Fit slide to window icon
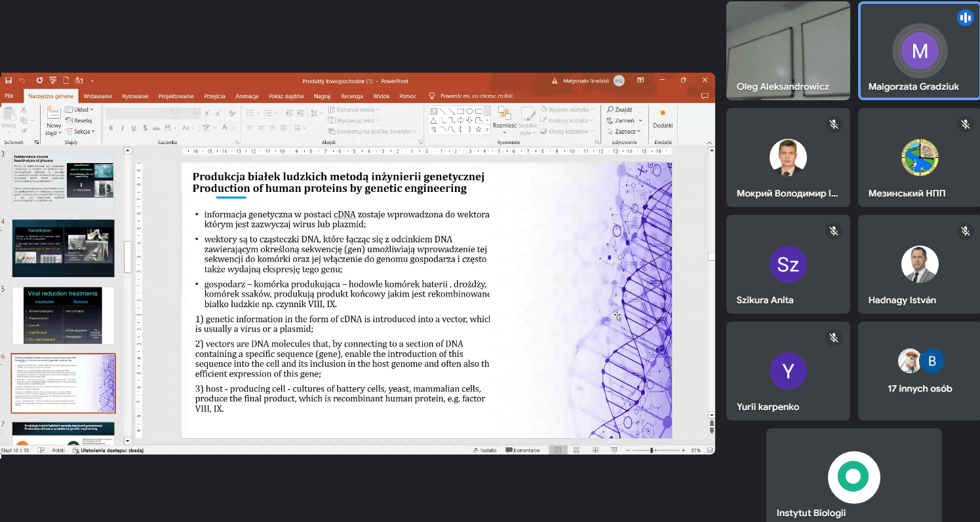 [x=709, y=450]
